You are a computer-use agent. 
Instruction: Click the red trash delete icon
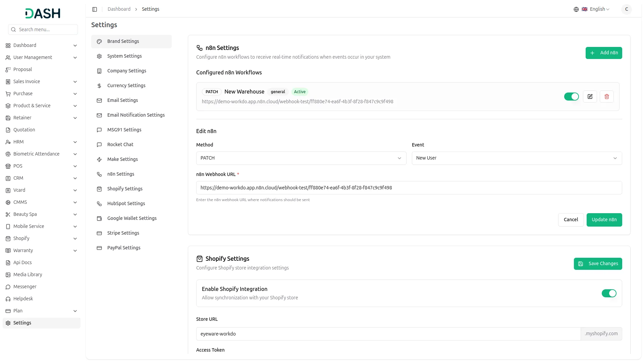tap(606, 97)
